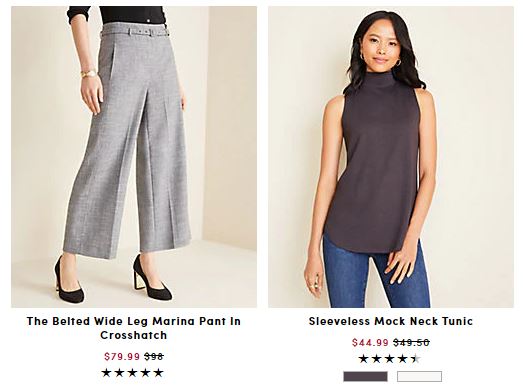Click the fifth star of the Marina Pant rating
This screenshot has width=523, height=385.
click(x=158, y=373)
